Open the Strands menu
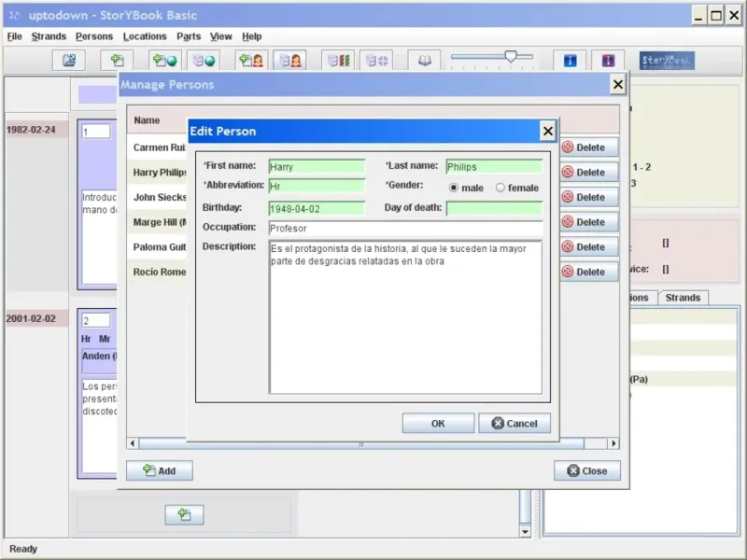The width and height of the screenshot is (747, 560). (x=49, y=36)
